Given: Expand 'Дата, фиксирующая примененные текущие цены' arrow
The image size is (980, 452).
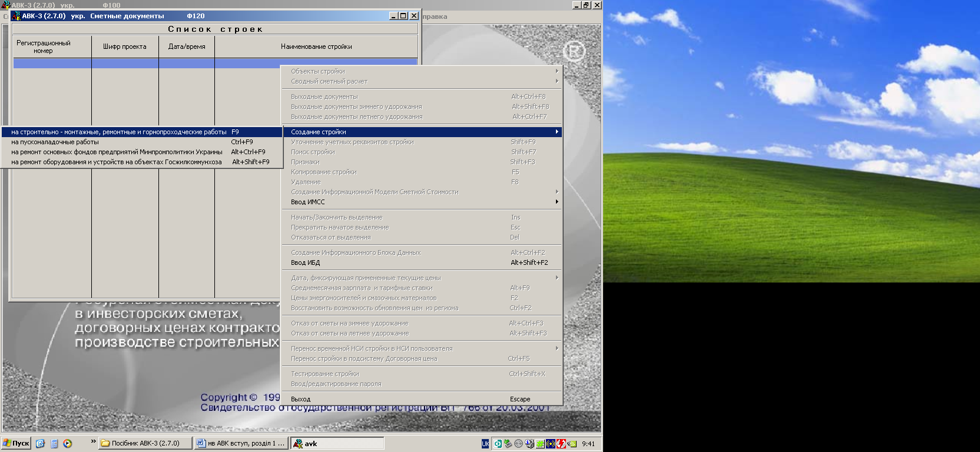Looking at the screenshot, I should pyautogui.click(x=557, y=278).
